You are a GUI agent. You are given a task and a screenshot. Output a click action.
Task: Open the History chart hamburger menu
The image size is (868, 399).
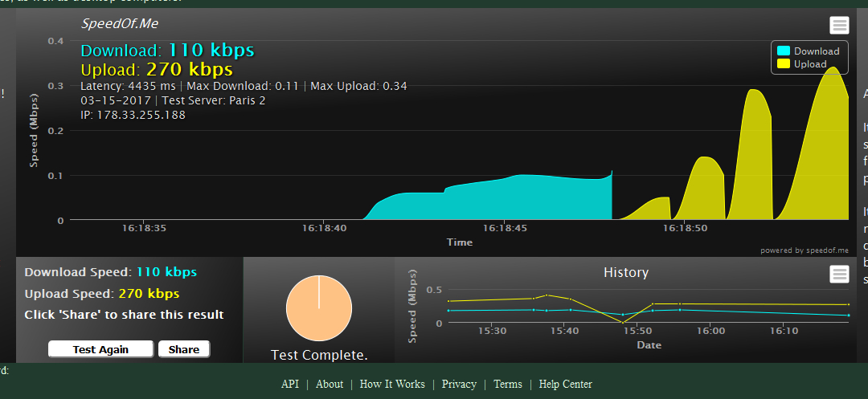pos(839,274)
